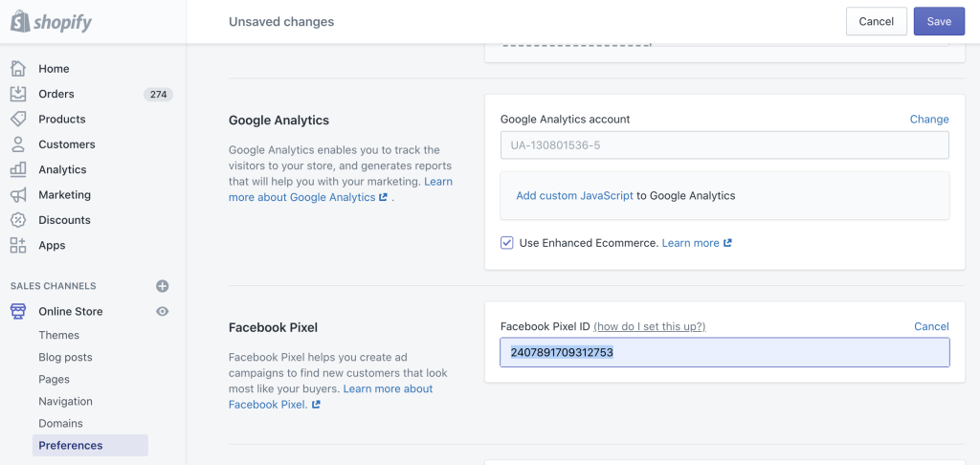
Task: Open the Customers person icon
Action: (x=18, y=144)
